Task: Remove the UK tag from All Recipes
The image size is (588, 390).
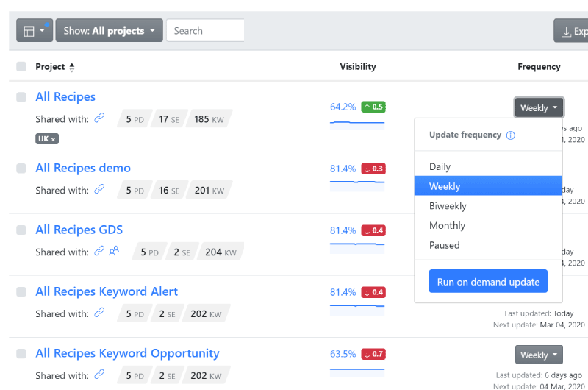Action: pyautogui.click(x=53, y=140)
